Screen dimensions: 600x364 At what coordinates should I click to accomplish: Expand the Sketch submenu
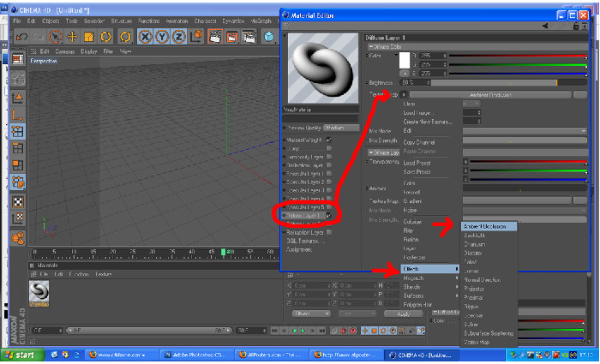coord(429,287)
